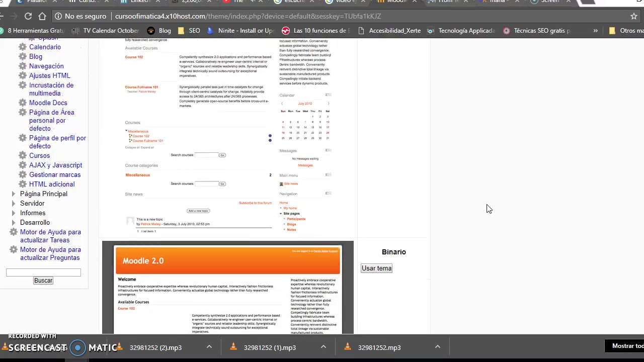Click VLC icon of last 32981252.mp3 download
The width and height of the screenshot is (644, 362).
[348, 347]
